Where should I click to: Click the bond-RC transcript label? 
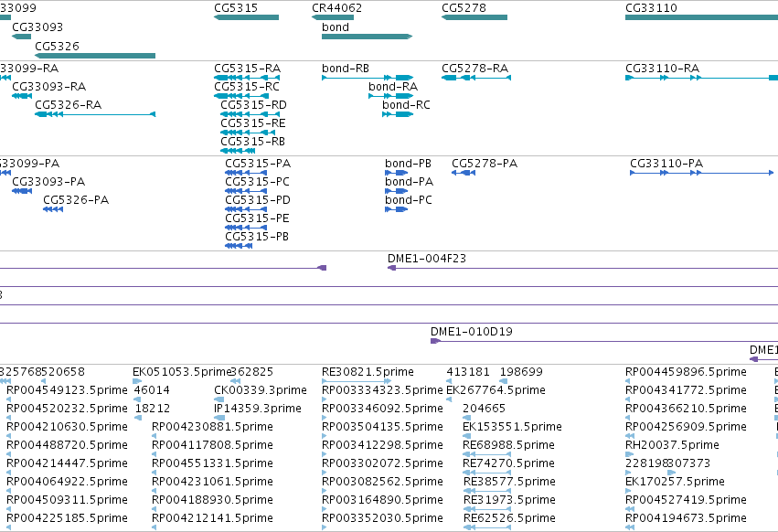pyautogui.click(x=406, y=105)
